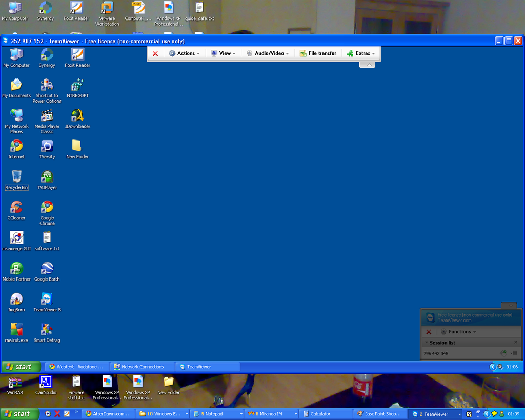Image resolution: width=525 pixels, height=420 pixels.
Task: Switch to AfterDawn.com Chrome taskbar button
Action: coord(109,414)
